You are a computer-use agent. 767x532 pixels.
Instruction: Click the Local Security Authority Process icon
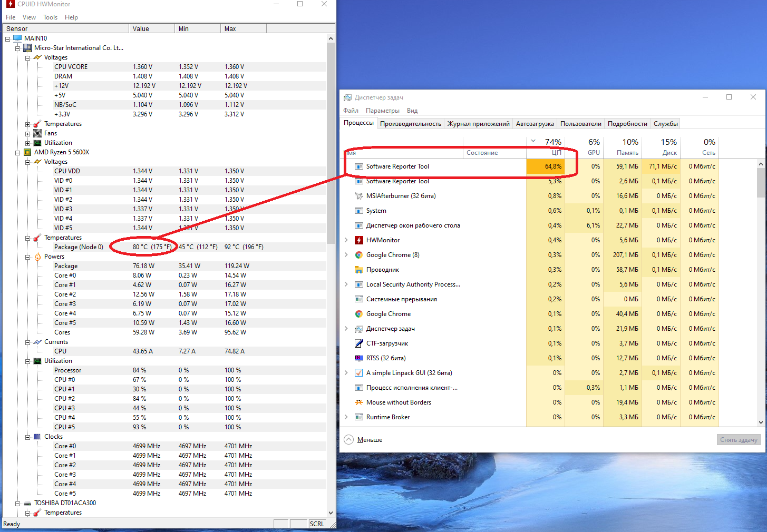pyautogui.click(x=359, y=284)
